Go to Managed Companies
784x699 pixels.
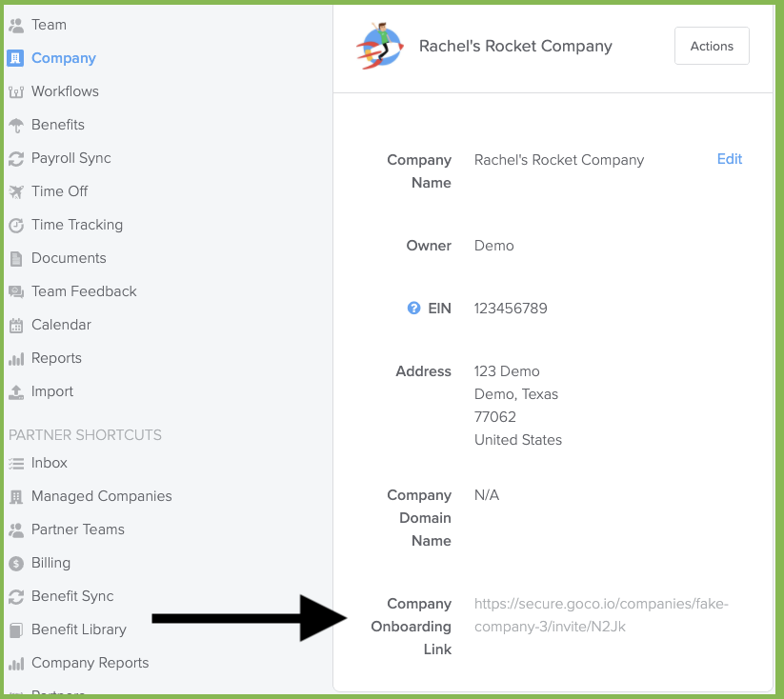[102, 496]
